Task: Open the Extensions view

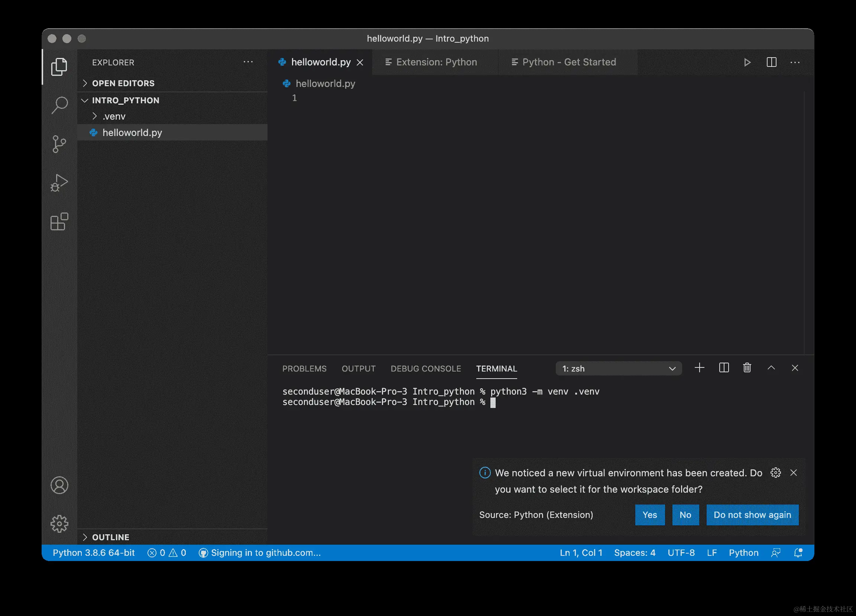Action: coord(59,221)
